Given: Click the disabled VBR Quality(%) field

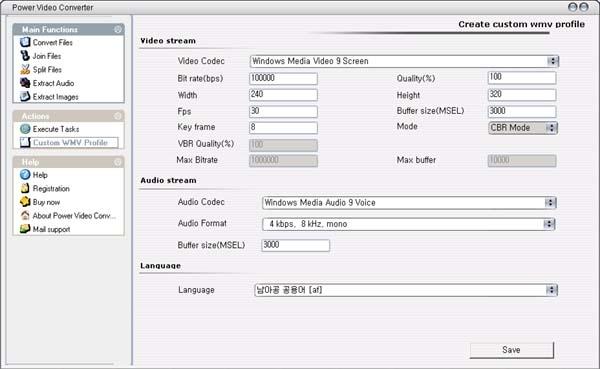Looking at the screenshot, I should [x=283, y=145].
